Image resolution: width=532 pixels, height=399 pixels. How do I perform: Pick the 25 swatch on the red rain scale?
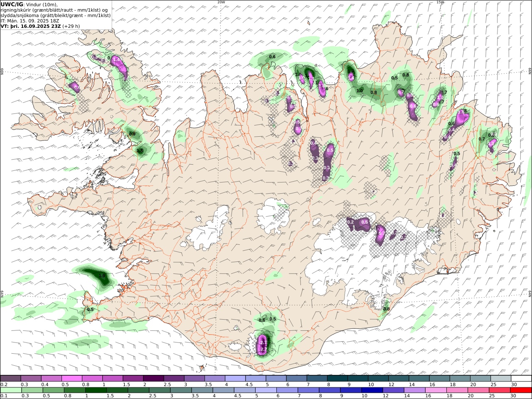point(500,390)
